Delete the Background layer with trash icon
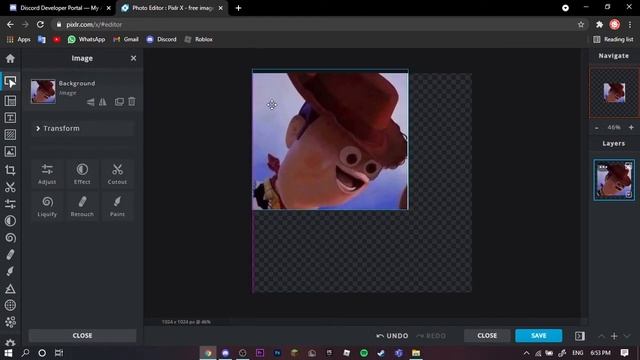Viewport: 640px width, 360px height. (131, 101)
